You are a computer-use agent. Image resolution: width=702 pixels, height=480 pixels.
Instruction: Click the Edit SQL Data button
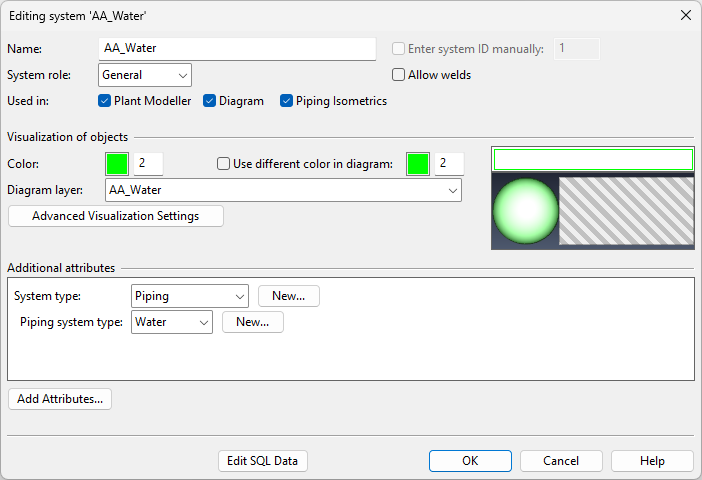click(263, 461)
